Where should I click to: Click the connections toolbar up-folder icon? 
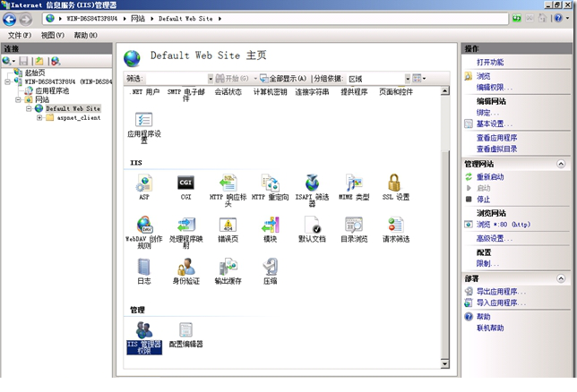point(39,61)
